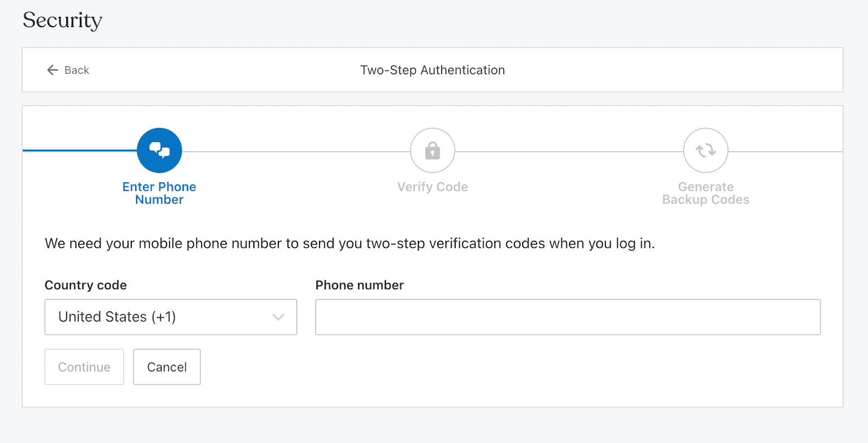Select the chat bubbles Enter Phone Number icon
This screenshot has width=868, height=443.
pos(159,150)
